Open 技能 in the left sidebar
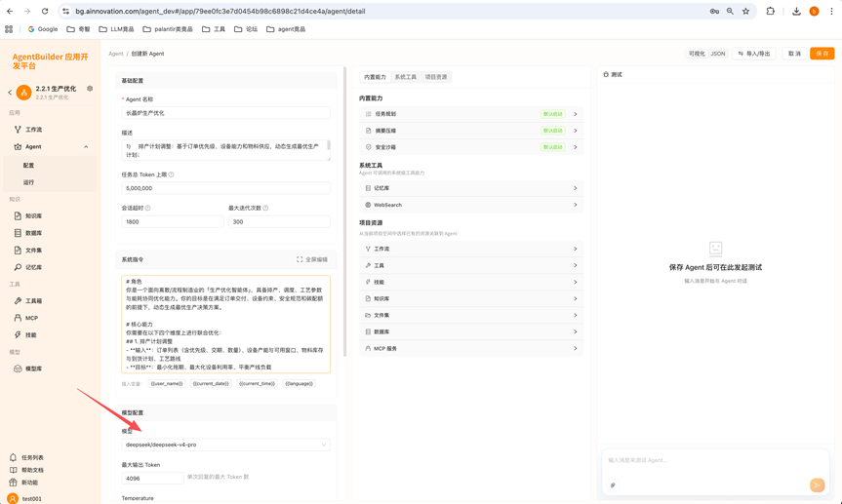 [x=25, y=335]
